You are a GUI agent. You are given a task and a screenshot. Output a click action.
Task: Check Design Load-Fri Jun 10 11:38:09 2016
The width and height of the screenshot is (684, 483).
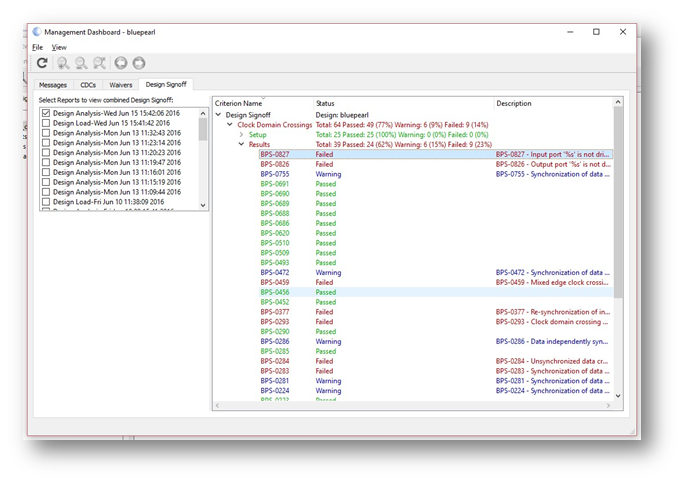coord(46,202)
